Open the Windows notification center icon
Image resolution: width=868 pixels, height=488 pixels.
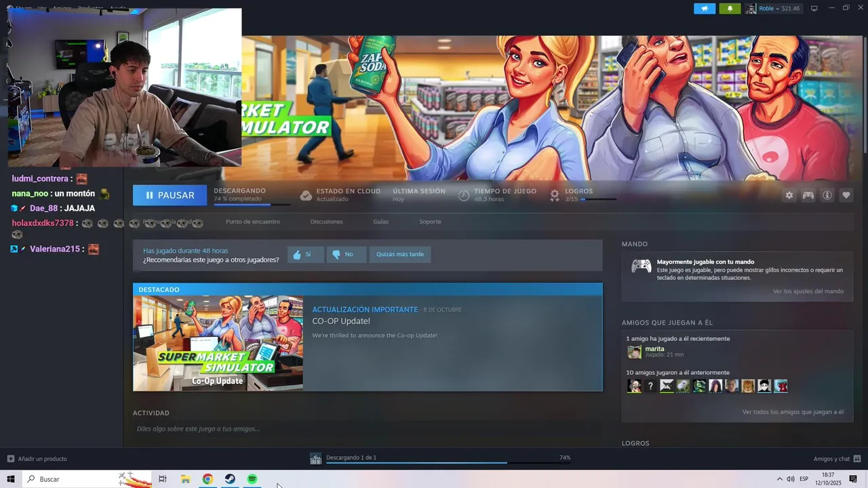854,479
